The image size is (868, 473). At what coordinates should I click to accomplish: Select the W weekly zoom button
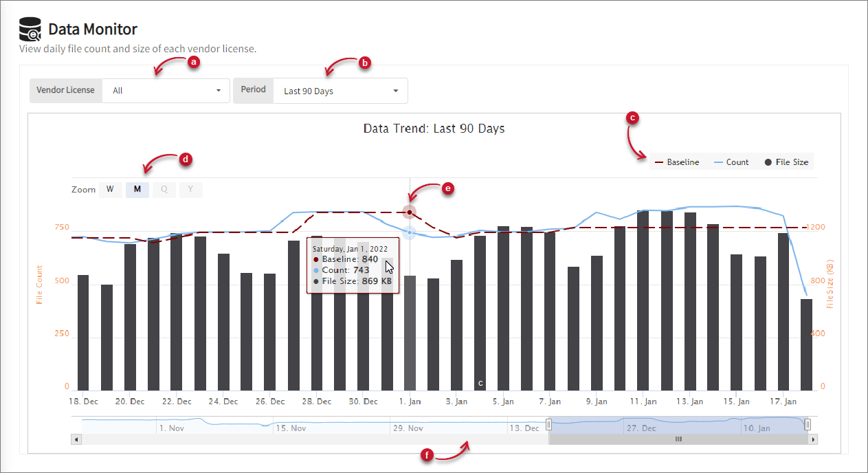[110, 190]
